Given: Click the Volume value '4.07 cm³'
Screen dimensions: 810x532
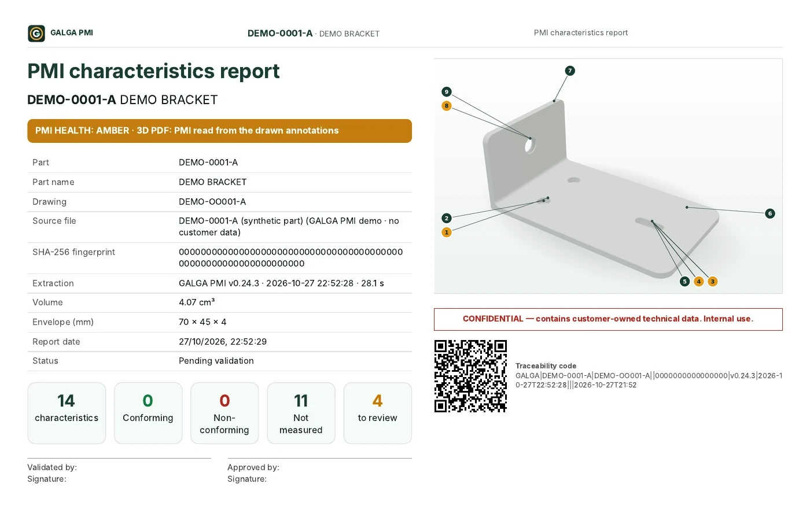Looking at the screenshot, I should [197, 302].
